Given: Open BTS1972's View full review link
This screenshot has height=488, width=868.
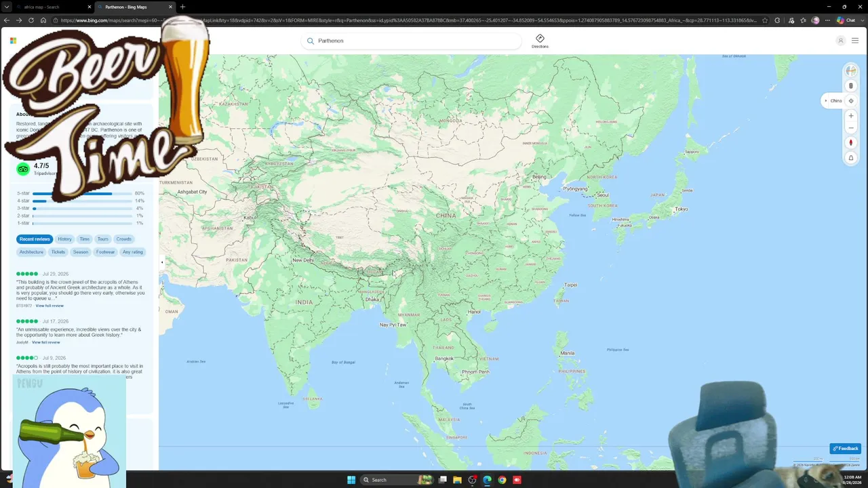Looking at the screenshot, I should (x=50, y=306).
